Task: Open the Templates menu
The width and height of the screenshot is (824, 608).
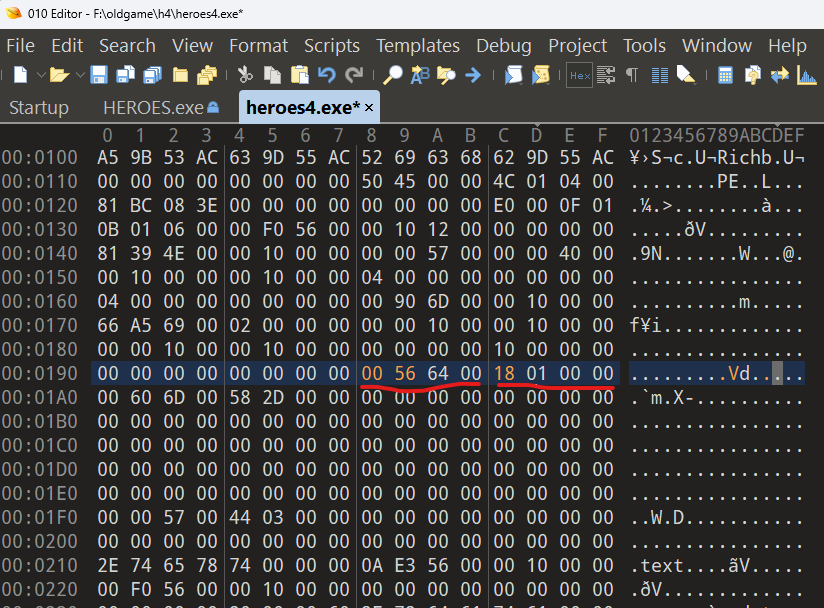Action: 418,46
